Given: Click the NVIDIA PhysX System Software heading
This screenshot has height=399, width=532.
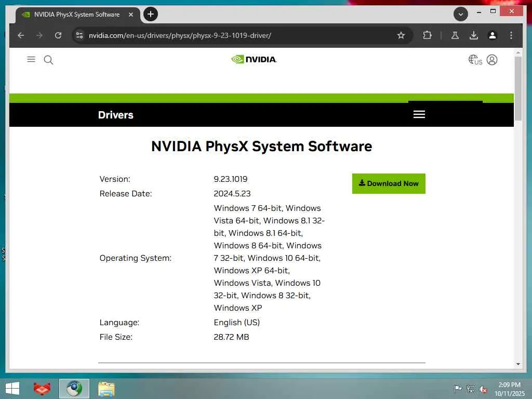Looking at the screenshot, I should coord(262,146).
